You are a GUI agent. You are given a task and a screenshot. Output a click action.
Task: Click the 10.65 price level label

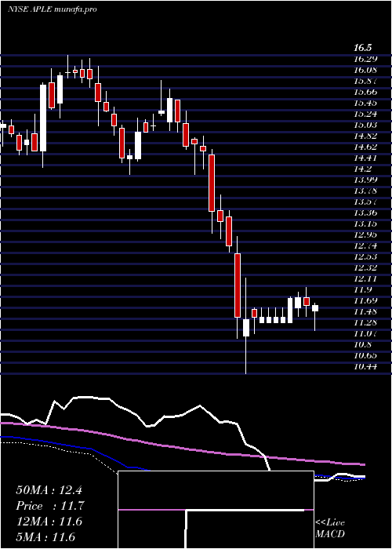coord(365,355)
